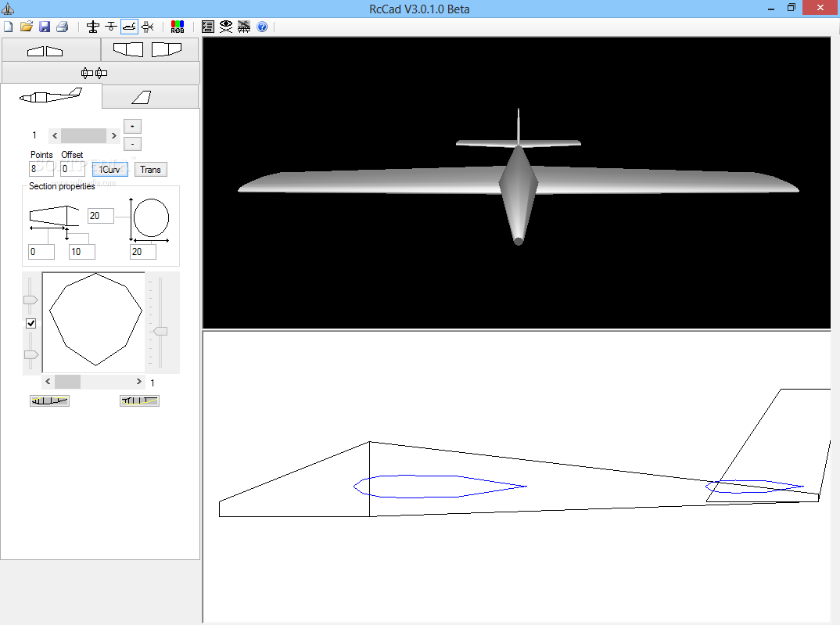
Task: Close the RcCad window
Action: (x=820, y=8)
